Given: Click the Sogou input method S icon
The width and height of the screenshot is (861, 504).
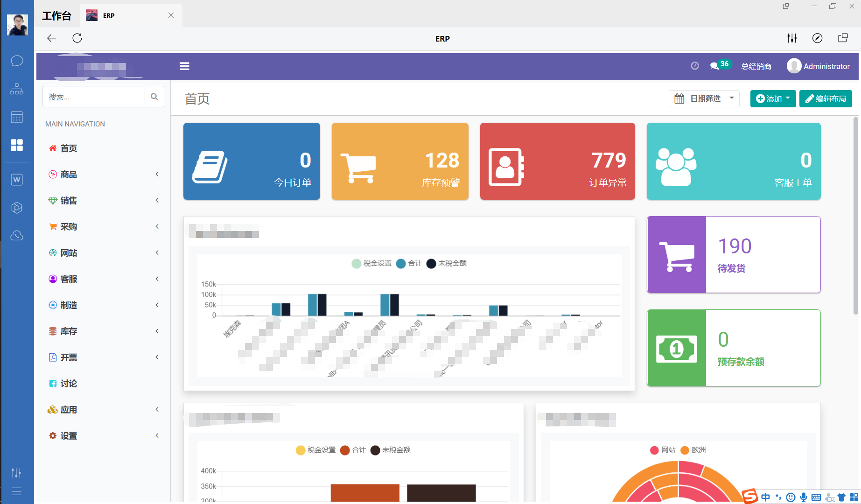Looking at the screenshot, I should tap(750, 496).
